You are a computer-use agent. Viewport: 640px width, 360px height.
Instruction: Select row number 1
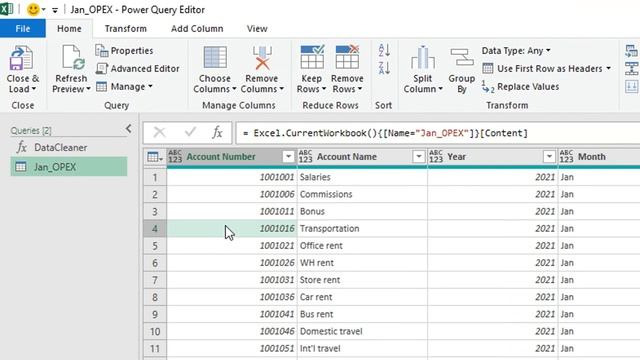pyautogui.click(x=155, y=177)
